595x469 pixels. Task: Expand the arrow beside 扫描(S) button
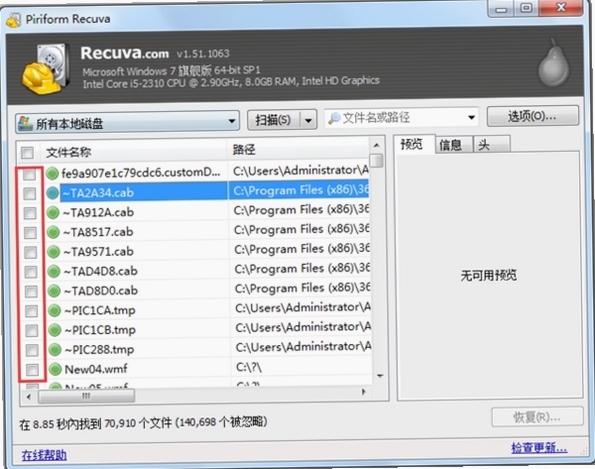tap(309, 121)
